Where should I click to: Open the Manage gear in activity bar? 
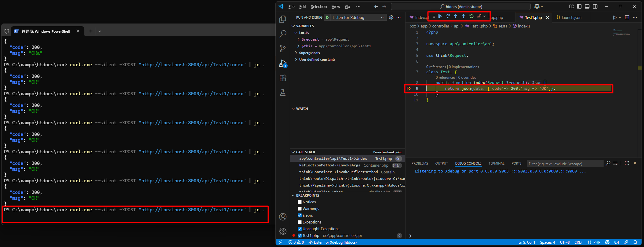[283, 231]
